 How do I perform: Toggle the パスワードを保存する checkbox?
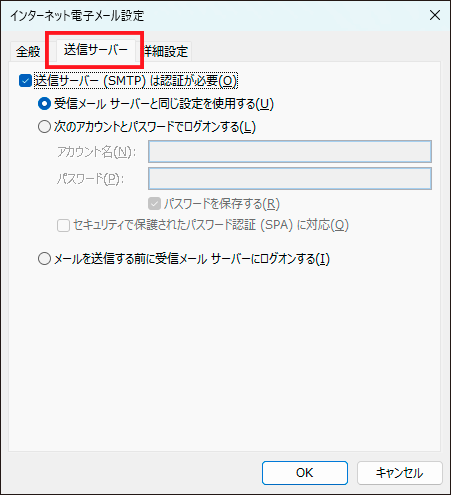coord(154,204)
